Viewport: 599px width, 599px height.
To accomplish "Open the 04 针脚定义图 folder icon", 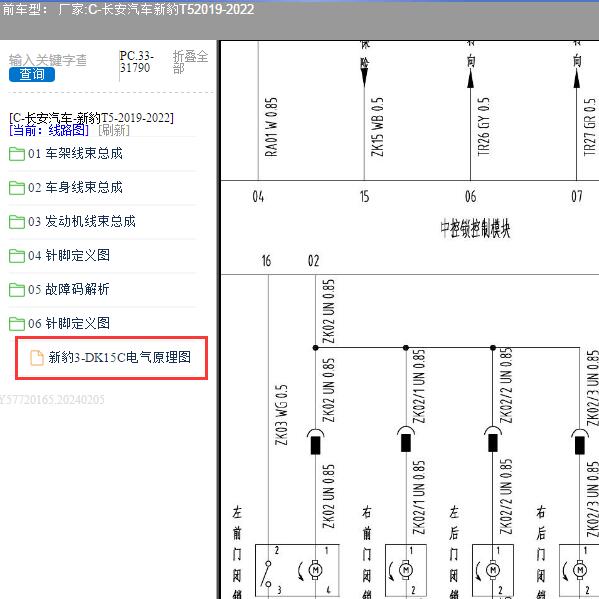I will pos(17,256).
